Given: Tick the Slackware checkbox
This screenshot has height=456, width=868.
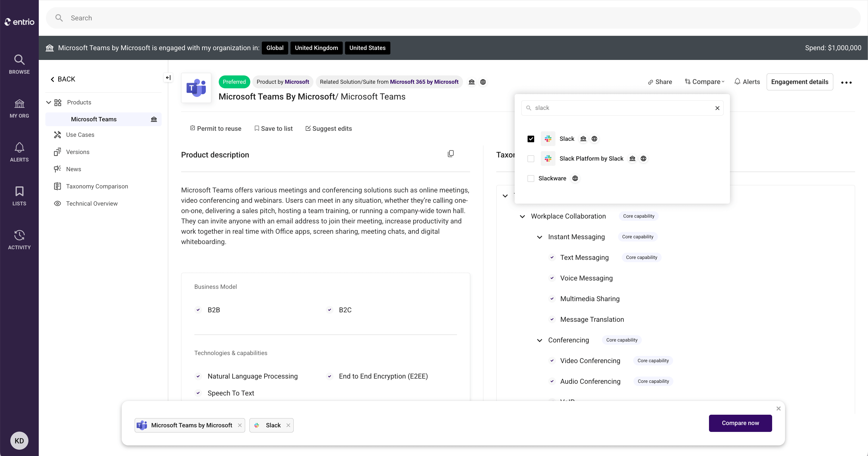Looking at the screenshot, I should [x=531, y=178].
